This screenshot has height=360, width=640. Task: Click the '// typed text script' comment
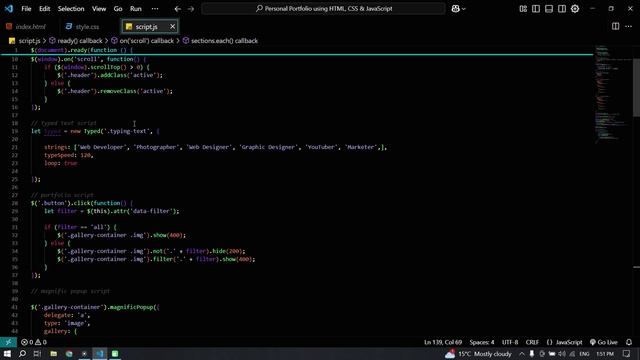coord(64,123)
